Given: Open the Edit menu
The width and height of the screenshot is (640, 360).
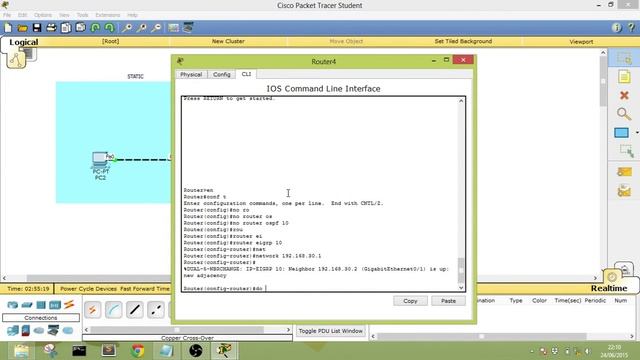Looking at the screenshot, I should click(22, 15).
